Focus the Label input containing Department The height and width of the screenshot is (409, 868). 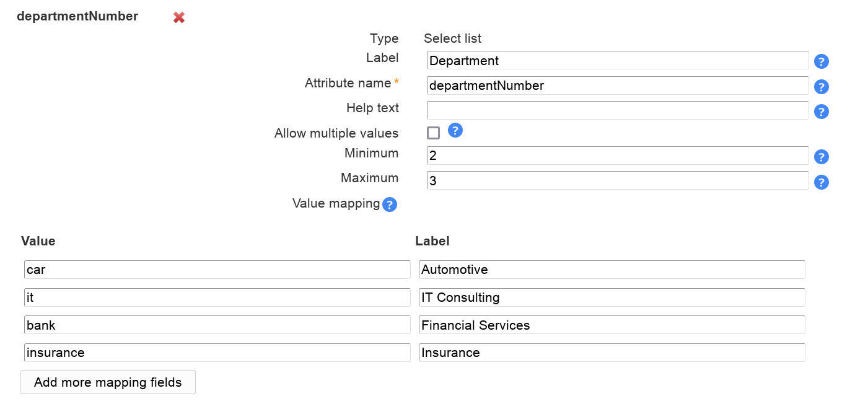[617, 61]
